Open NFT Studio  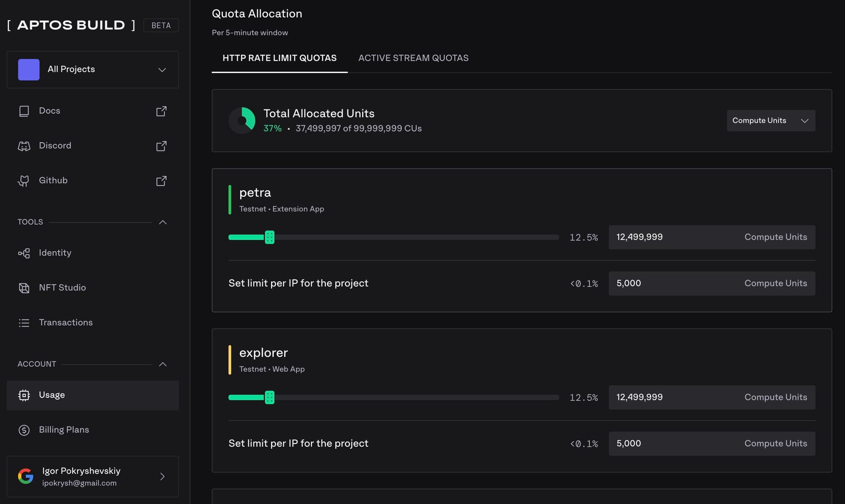[93, 287]
